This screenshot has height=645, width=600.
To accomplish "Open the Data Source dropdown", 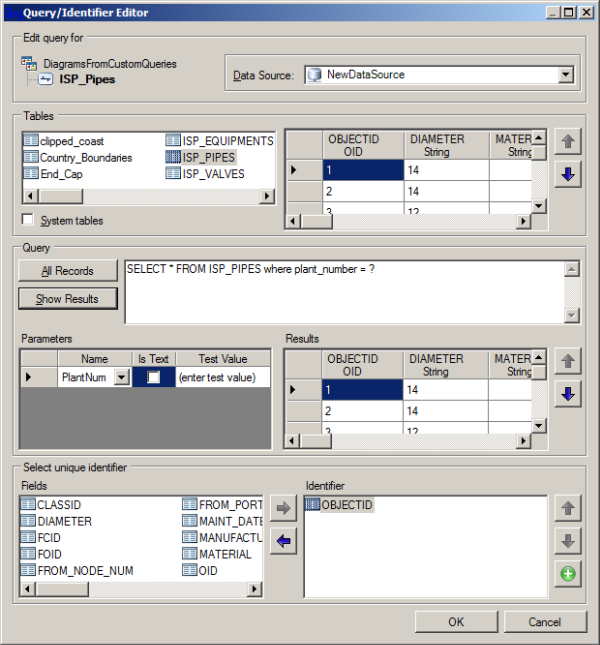I will tap(566, 75).
